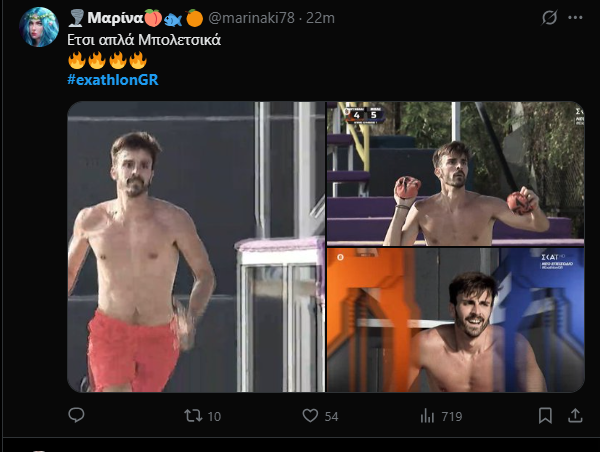This screenshot has width=600, height=452.
Task: Reply to the tweet via speech bubble icon
Action: pyautogui.click(x=77, y=415)
